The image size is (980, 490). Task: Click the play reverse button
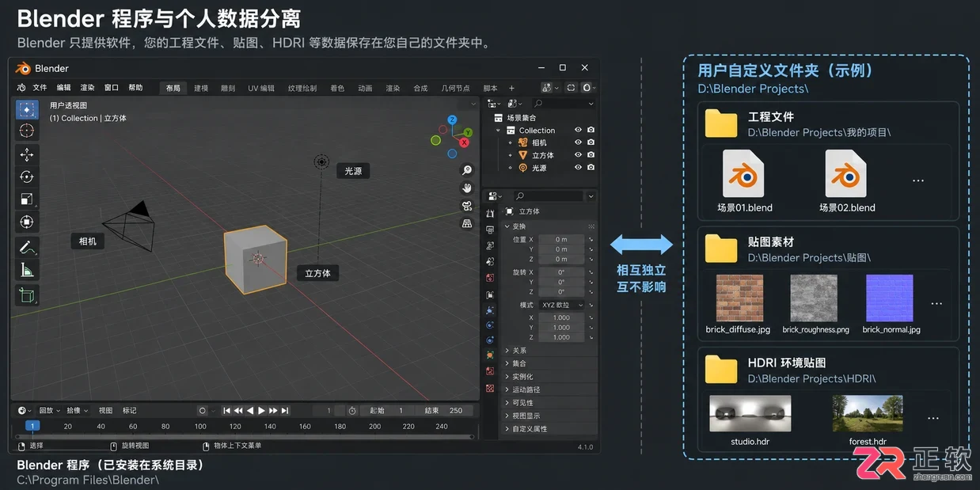coord(250,410)
